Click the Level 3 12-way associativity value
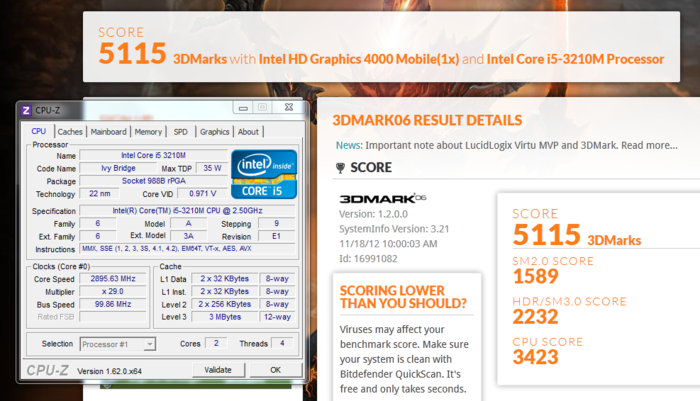This screenshot has width=700, height=401. [x=277, y=317]
